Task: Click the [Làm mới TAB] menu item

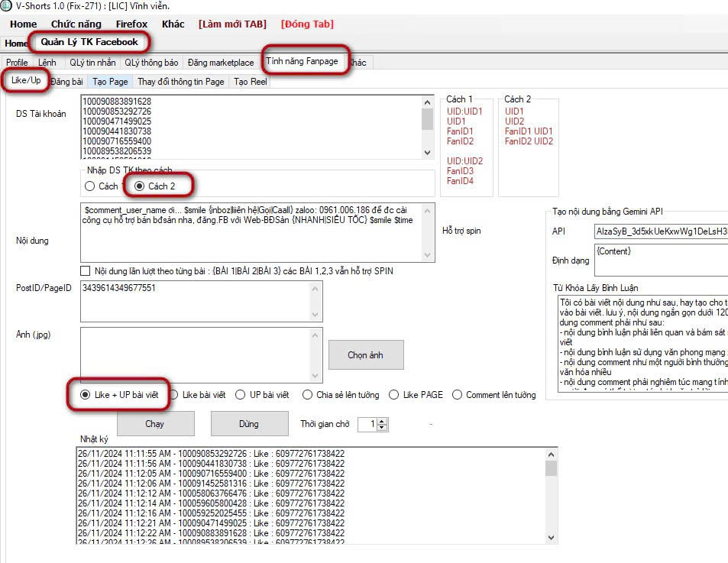Action: (232, 24)
